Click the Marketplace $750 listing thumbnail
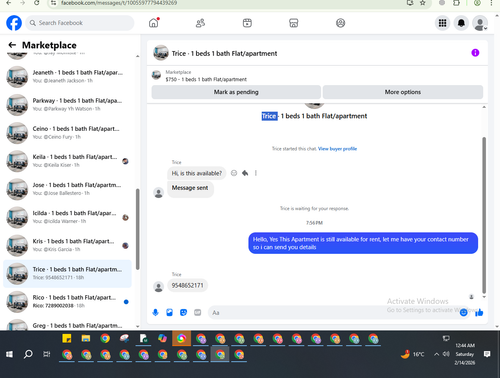The height and width of the screenshot is (378, 500). [x=156, y=75]
